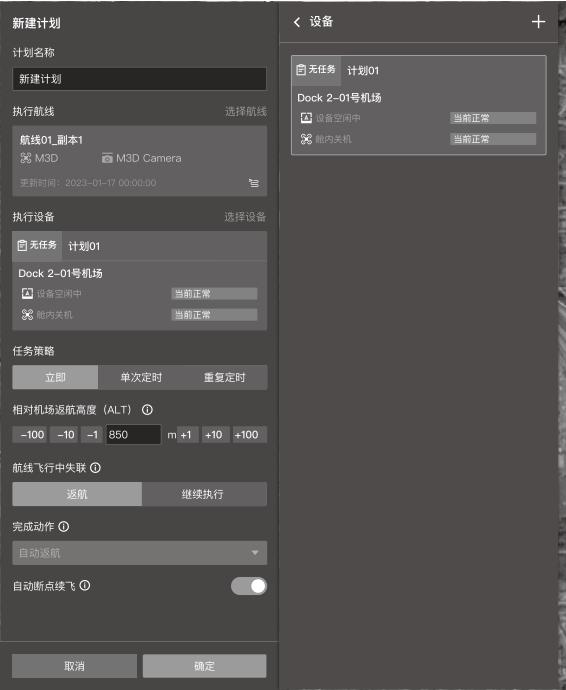Select the 立即 task strategy tab

pos(55,378)
